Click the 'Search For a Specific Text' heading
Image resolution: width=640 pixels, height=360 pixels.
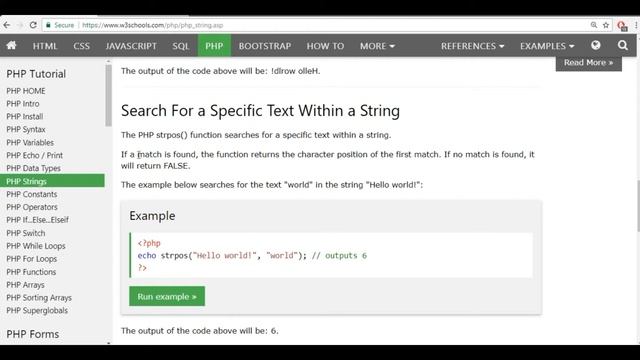click(260, 111)
